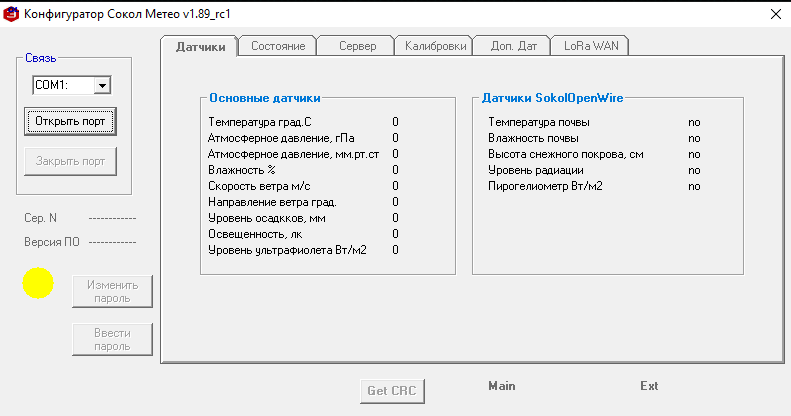Click the Закрыть порт button
The width and height of the screenshot is (791, 416).
click(x=70, y=161)
